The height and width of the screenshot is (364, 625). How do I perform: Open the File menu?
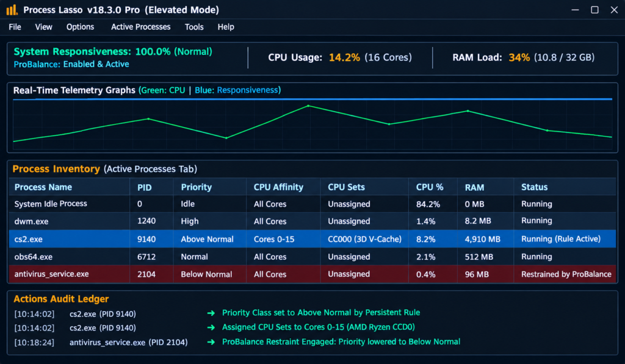click(x=15, y=27)
